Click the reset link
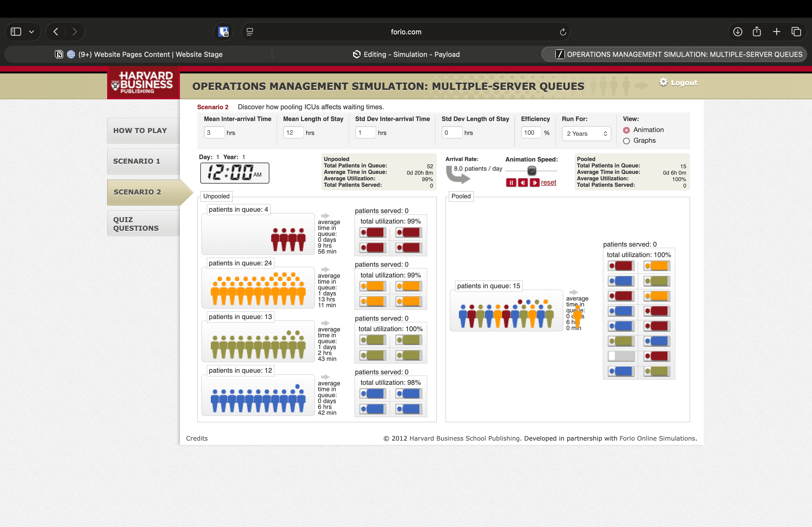This screenshot has width=812, height=527. pyautogui.click(x=548, y=182)
